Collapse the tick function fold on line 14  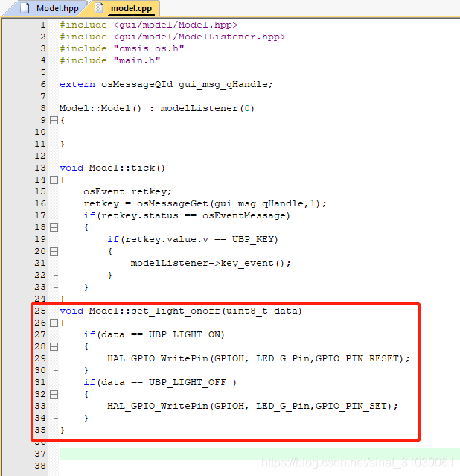(x=54, y=180)
